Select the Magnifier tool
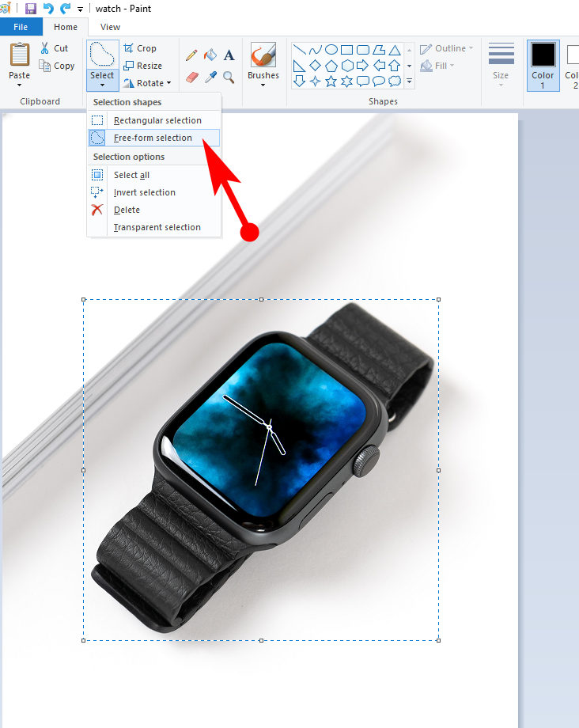Image resolution: width=579 pixels, height=728 pixels. click(229, 78)
